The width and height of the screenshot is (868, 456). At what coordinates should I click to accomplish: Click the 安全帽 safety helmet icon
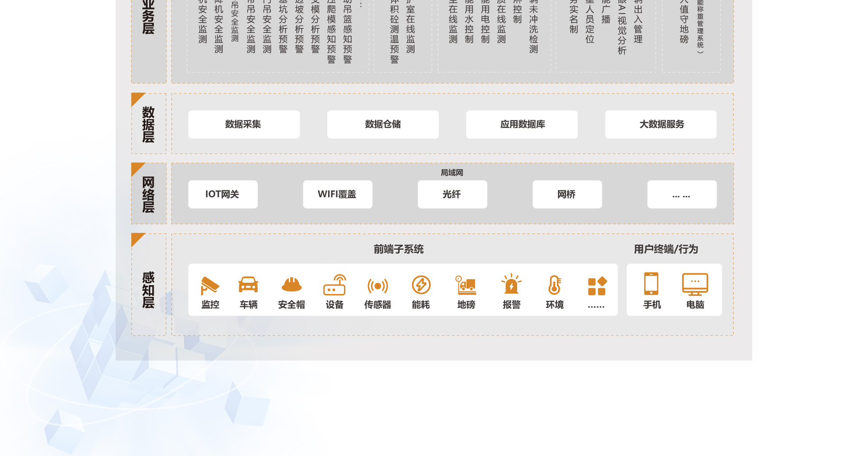pyautogui.click(x=292, y=285)
